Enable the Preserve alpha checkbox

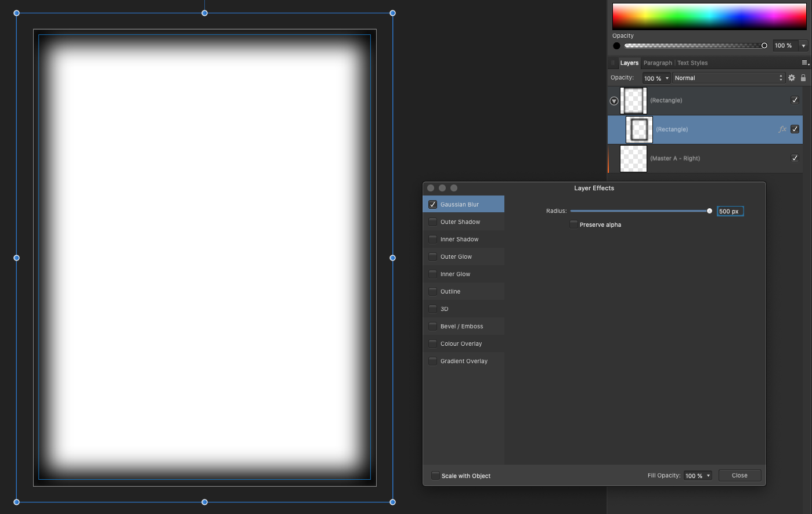(574, 225)
